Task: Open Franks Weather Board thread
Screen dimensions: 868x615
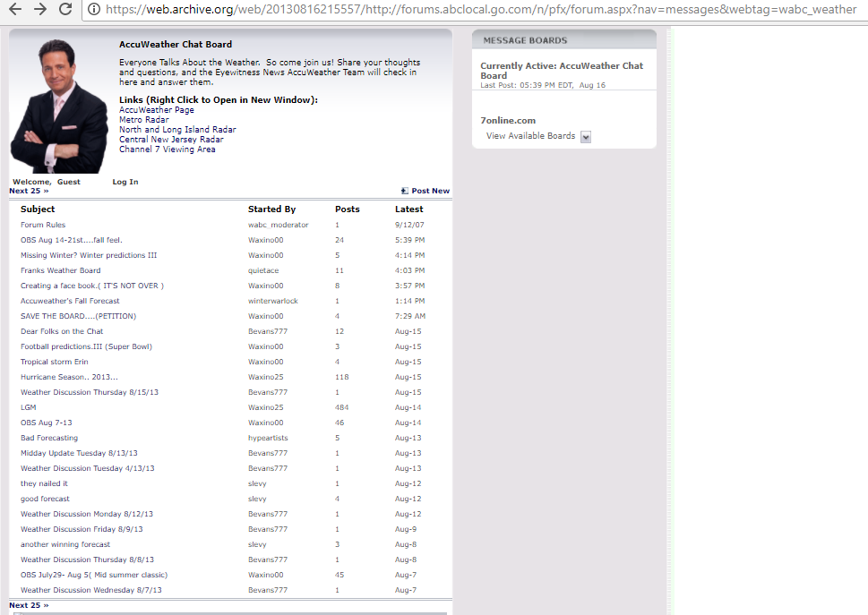Action: pyautogui.click(x=60, y=270)
